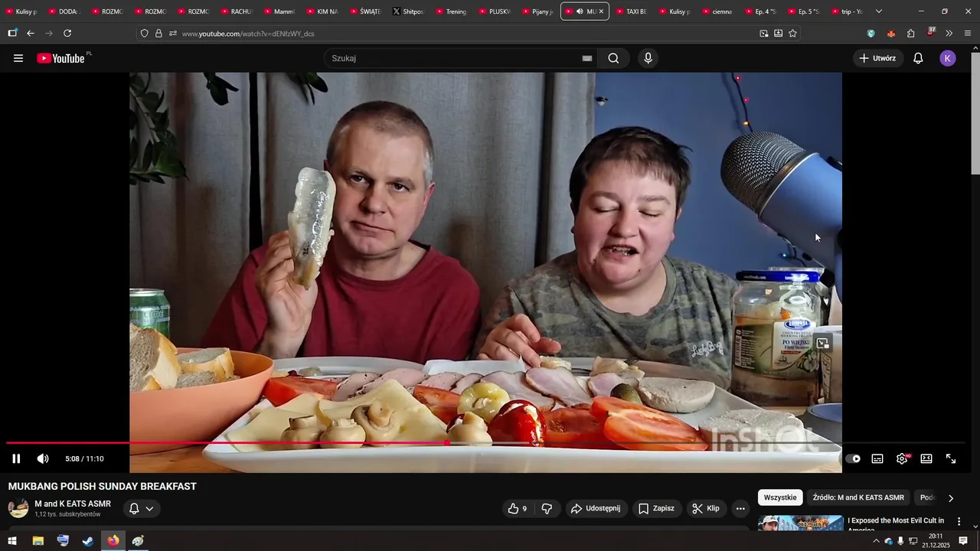Viewport: 980px width, 551px height.
Task: Select the Wszystkie filter chip
Action: (x=780, y=497)
